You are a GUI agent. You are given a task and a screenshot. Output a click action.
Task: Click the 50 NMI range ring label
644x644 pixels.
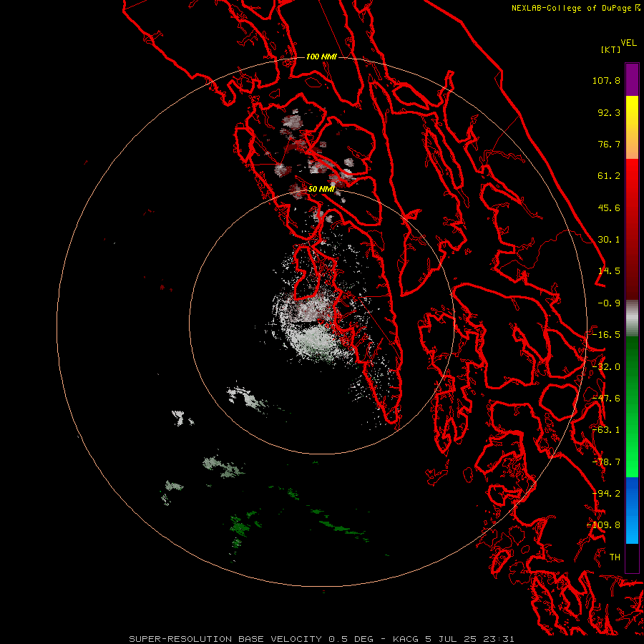[x=321, y=190]
